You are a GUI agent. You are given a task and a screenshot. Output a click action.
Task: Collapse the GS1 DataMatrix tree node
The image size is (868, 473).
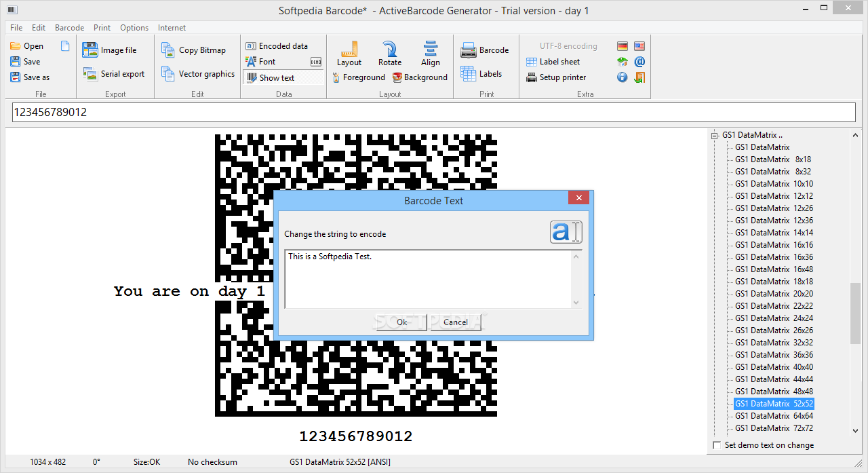click(714, 135)
